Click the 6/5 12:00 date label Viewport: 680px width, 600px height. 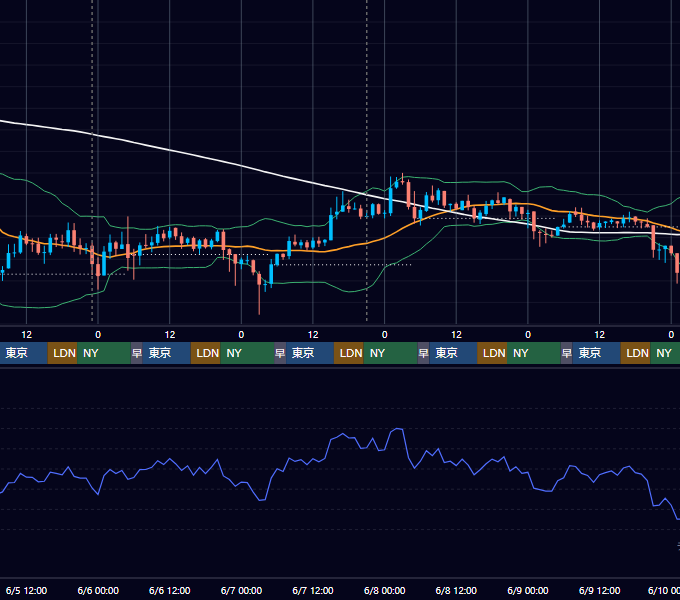[26, 590]
